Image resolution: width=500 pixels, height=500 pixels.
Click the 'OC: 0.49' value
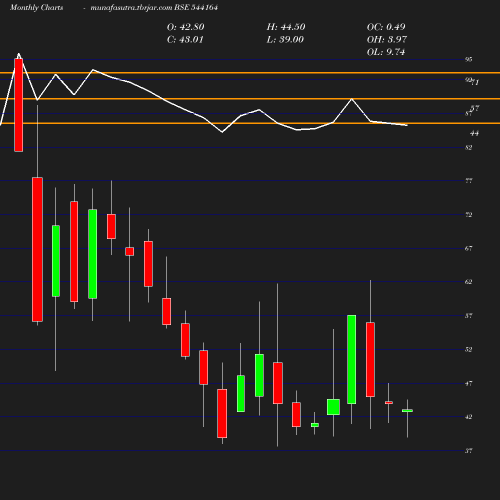386,27
